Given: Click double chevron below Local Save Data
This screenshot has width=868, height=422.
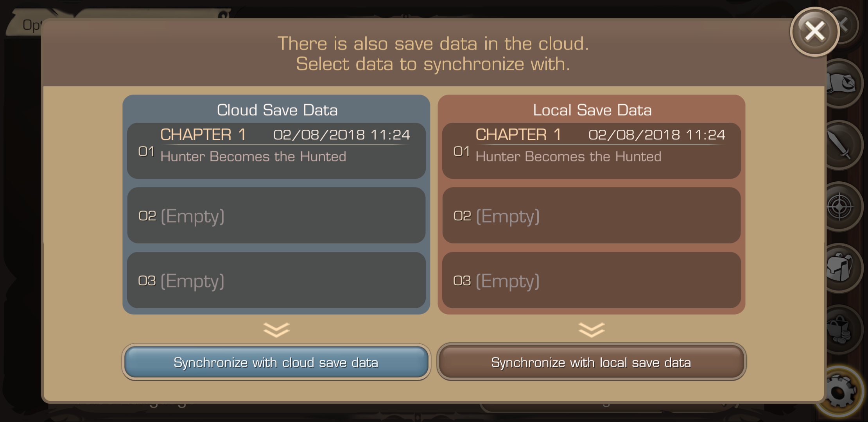Looking at the screenshot, I should pos(591,330).
